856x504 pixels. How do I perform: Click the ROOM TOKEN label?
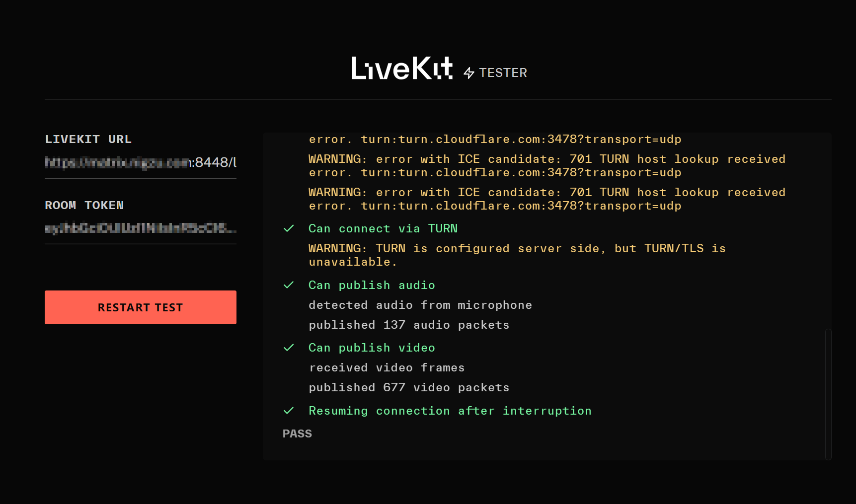pos(84,205)
